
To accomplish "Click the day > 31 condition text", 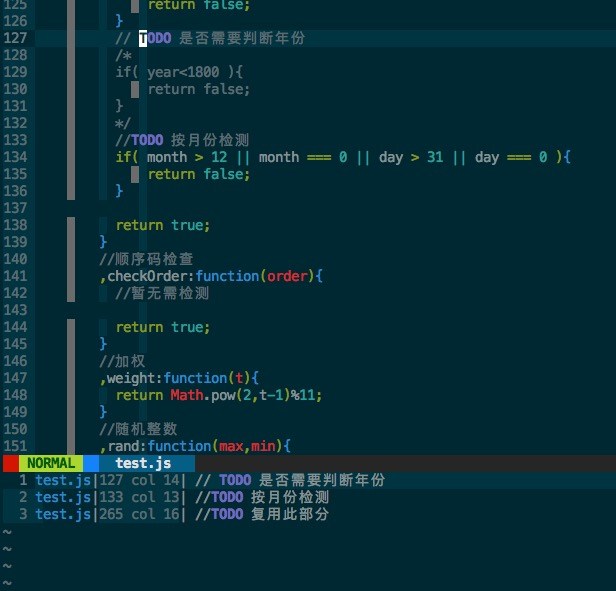I will pyautogui.click(x=411, y=157).
